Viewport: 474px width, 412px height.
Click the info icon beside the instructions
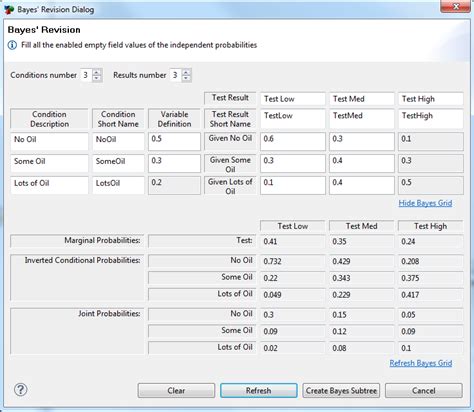pyautogui.click(x=12, y=45)
